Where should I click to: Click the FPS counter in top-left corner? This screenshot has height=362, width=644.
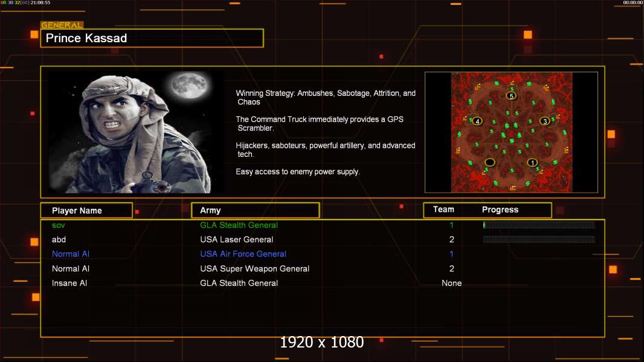(x=25, y=3)
